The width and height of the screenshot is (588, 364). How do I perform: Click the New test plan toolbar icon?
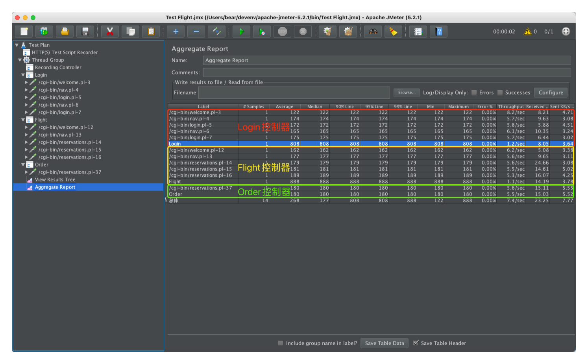24,31
